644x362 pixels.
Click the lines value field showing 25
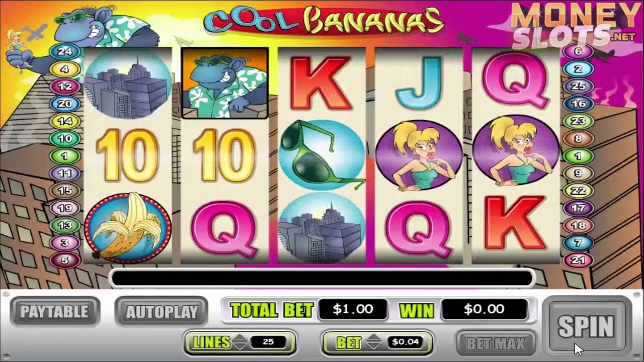(x=268, y=342)
